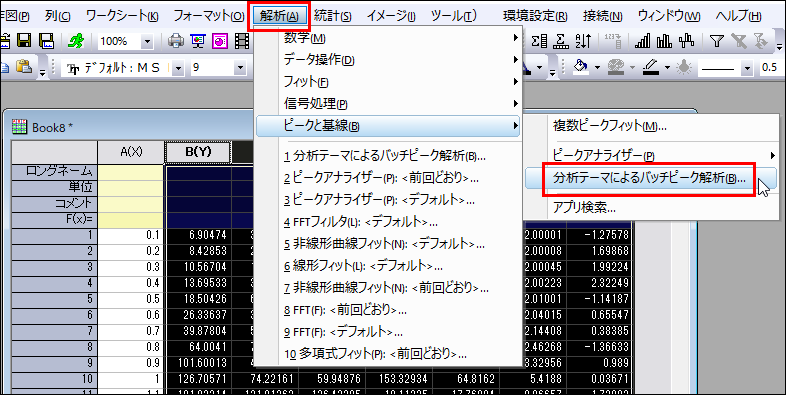Click the grayed-out Palette icon
Viewport: 786px width, 395px height.
(615, 67)
